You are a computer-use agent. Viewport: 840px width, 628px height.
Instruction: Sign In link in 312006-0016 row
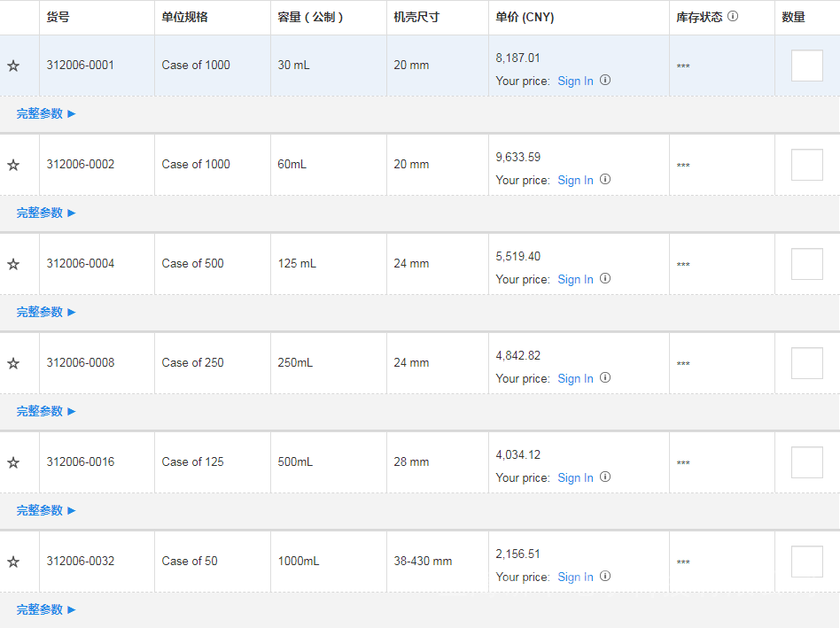[575, 477]
